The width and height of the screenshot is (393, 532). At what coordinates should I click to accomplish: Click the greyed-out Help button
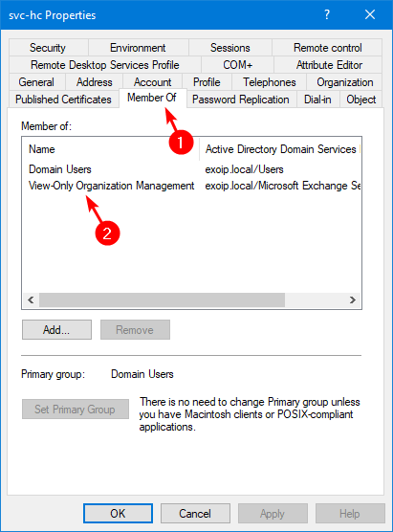[350, 513]
